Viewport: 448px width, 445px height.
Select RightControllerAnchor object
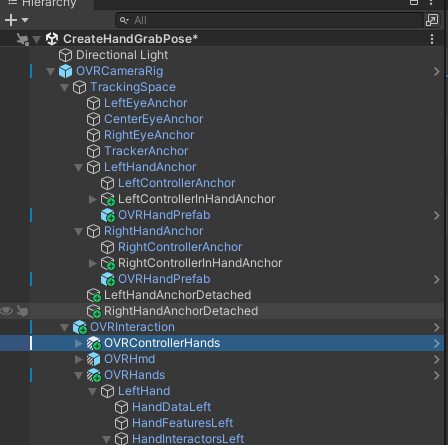[x=180, y=247]
